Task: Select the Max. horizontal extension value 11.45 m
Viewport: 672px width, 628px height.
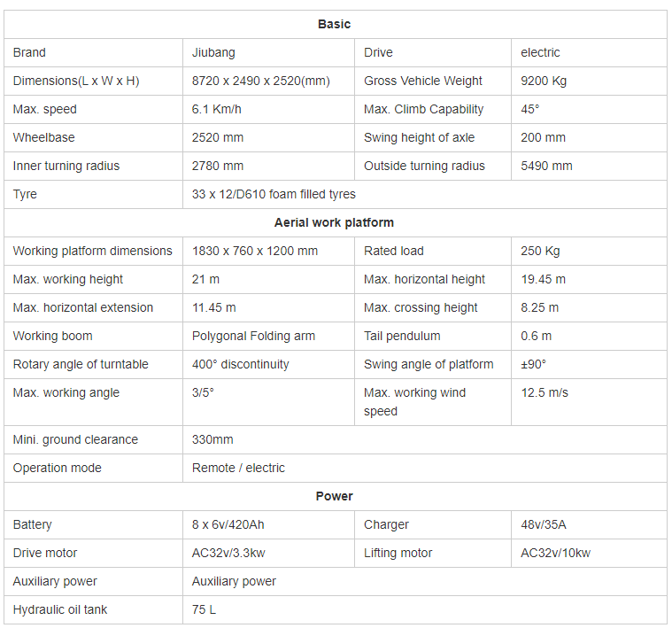Action: pyautogui.click(x=214, y=307)
